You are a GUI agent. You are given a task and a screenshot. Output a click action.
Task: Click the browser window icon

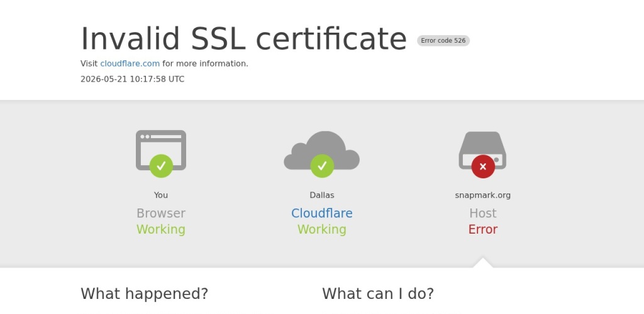pyautogui.click(x=161, y=150)
